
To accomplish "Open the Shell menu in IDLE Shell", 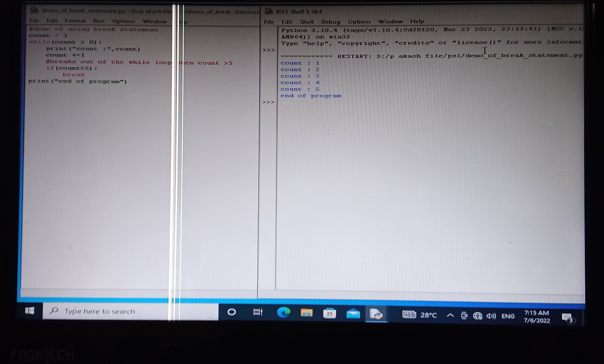I will point(306,22).
